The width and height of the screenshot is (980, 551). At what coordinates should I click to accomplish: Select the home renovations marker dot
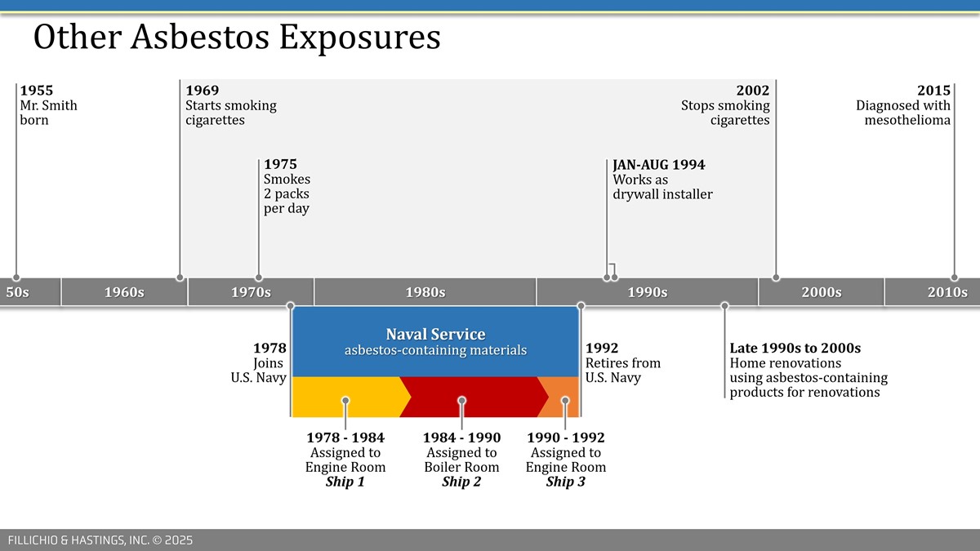(x=724, y=306)
